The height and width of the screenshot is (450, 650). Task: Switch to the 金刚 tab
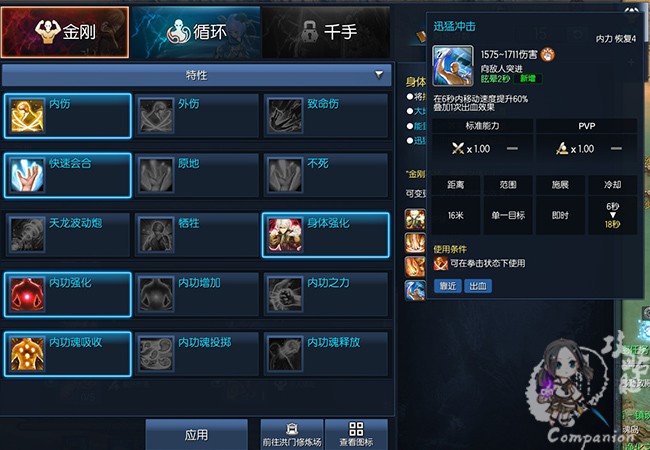click(65, 32)
